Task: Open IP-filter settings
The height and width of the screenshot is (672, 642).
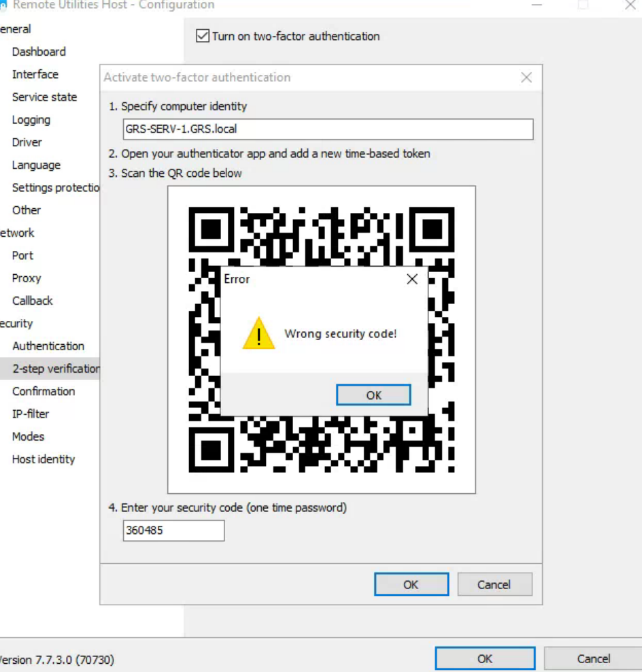Action: pos(31,414)
